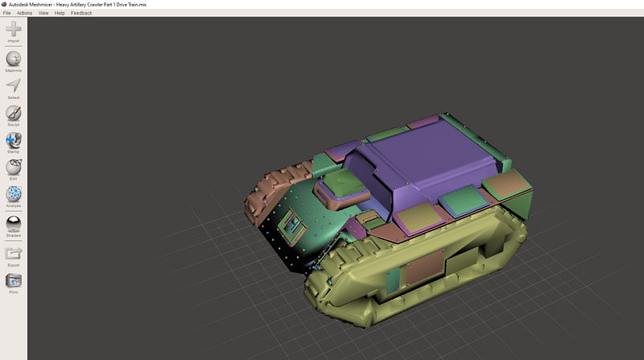Open the Edit tools panel
The height and width of the screenshot is (360, 644).
14,168
